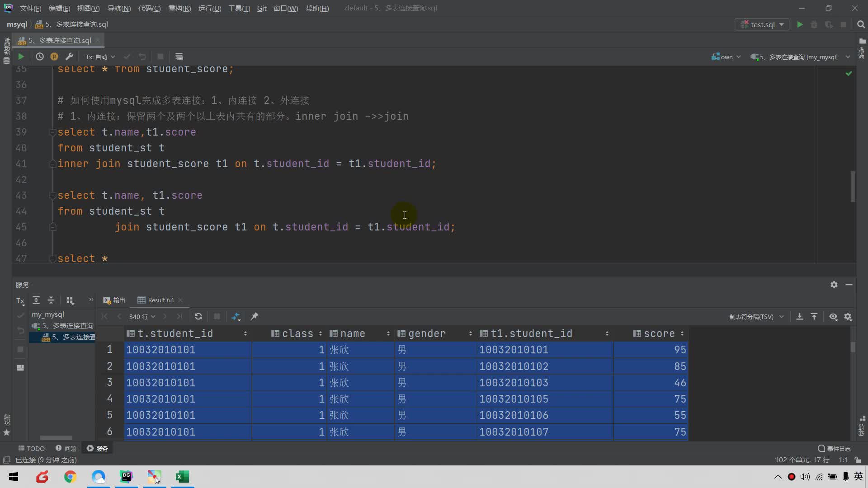Image resolution: width=868 pixels, height=488 pixels.
Task: Close the editor tab 5、多表连接查询.sql
Action: coord(98,40)
